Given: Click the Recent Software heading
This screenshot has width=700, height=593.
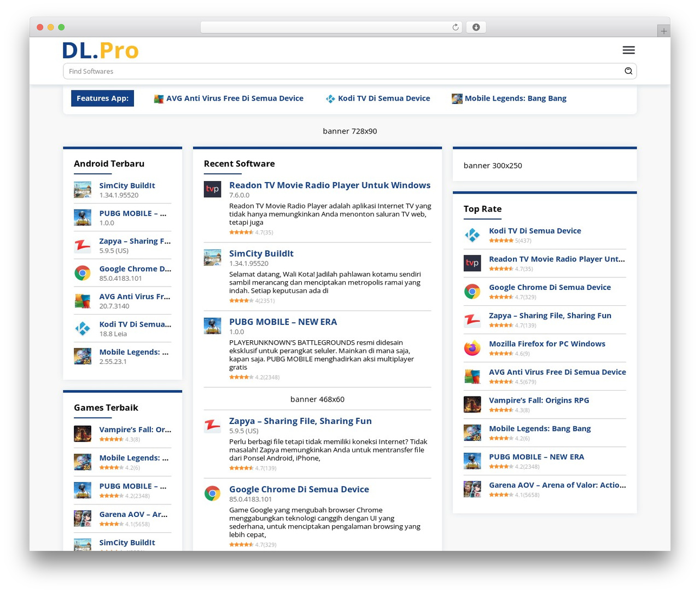Looking at the screenshot, I should (x=239, y=164).
